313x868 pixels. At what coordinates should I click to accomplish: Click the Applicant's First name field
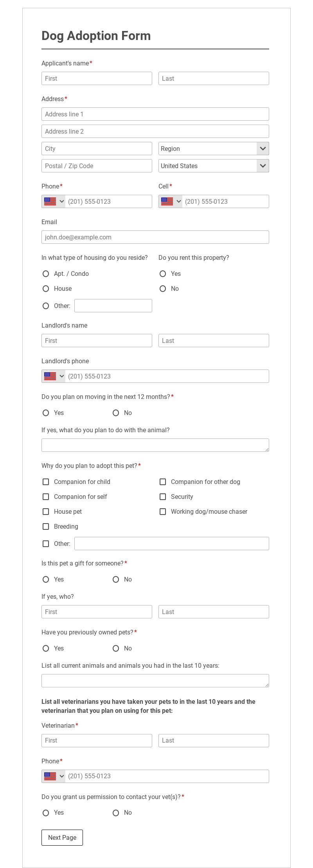[x=97, y=78]
